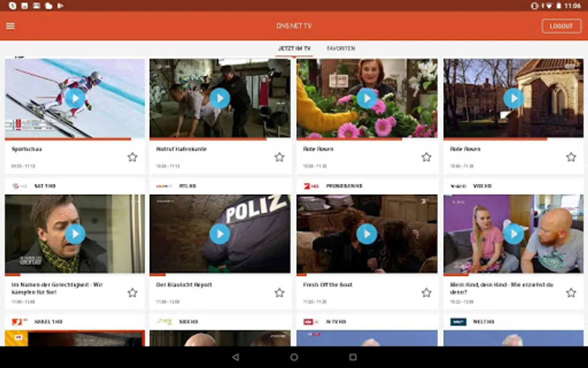588x368 pixels.
Task: Select the SAT 1 HD channel name
Action: pos(45,186)
